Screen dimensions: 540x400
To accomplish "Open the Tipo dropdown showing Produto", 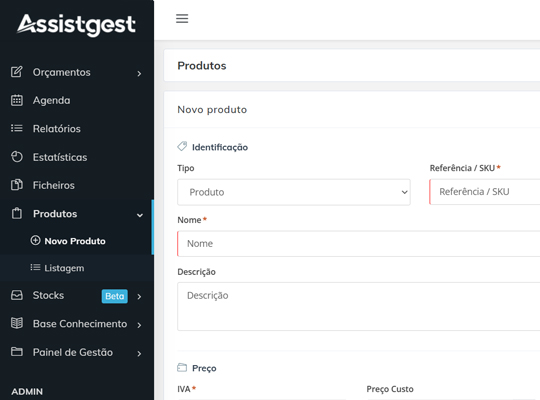I will [294, 192].
